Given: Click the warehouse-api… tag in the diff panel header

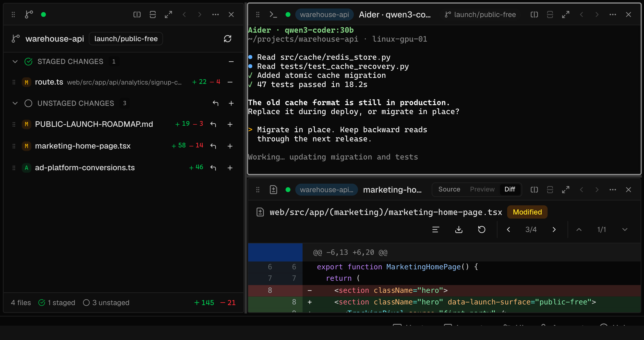Looking at the screenshot, I should pyautogui.click(x=326, y=190).
